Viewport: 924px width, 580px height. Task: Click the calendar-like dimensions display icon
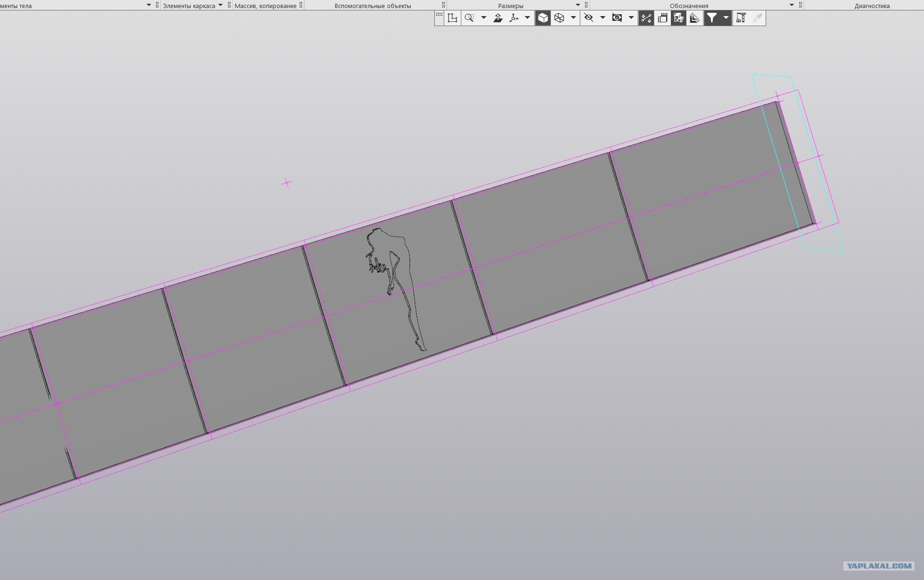662,18
